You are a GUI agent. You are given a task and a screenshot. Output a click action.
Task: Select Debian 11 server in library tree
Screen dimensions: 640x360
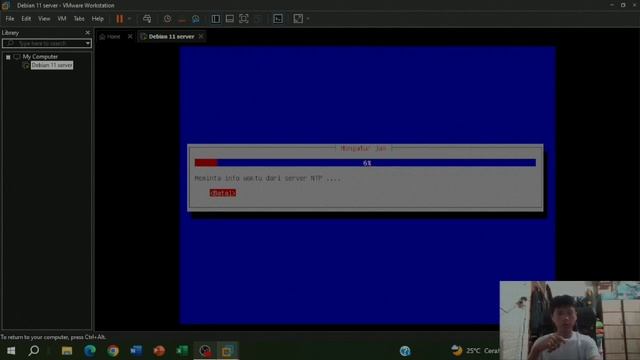(x=52, y=65)
